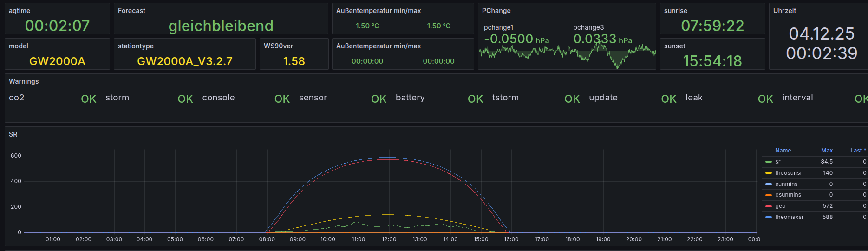Click the update warning status
This screenshot has height=251, width=868.
click(x=669, y=99)
